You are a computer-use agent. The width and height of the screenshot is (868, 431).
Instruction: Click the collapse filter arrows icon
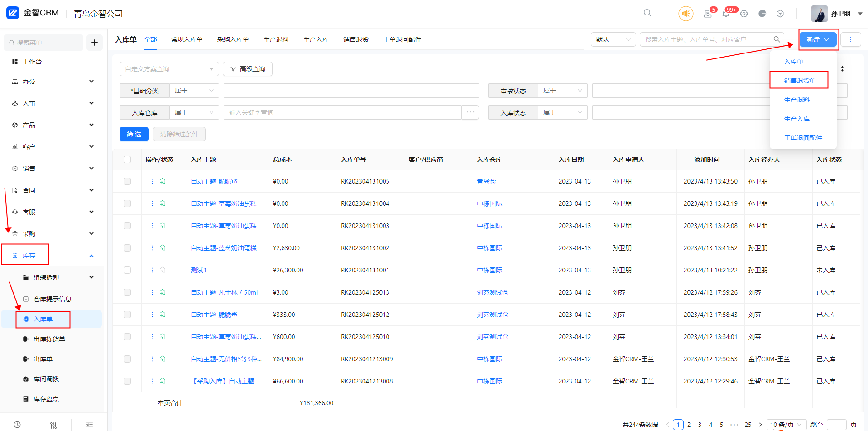pyautogui.click(x=842, y=69)
